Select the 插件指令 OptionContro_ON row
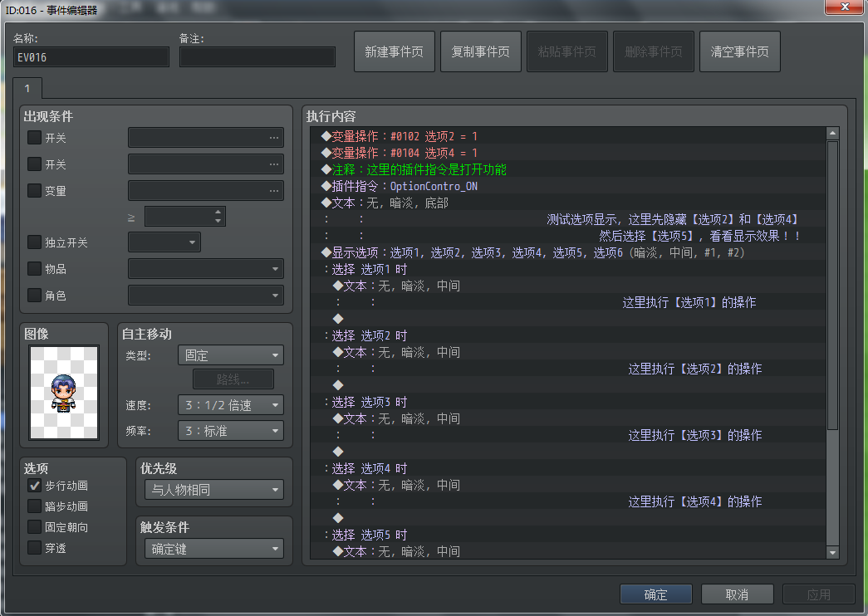 [x=568, y=186]
